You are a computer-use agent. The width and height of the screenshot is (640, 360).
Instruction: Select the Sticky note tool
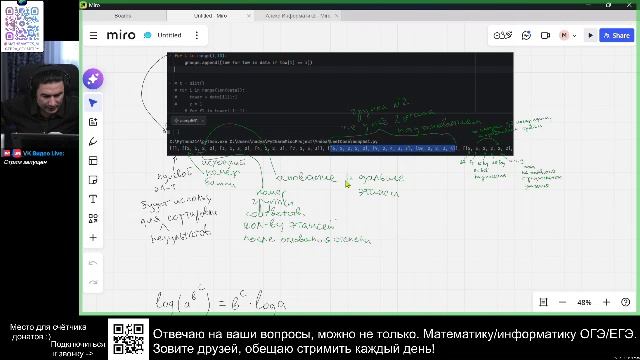[93, 180]
